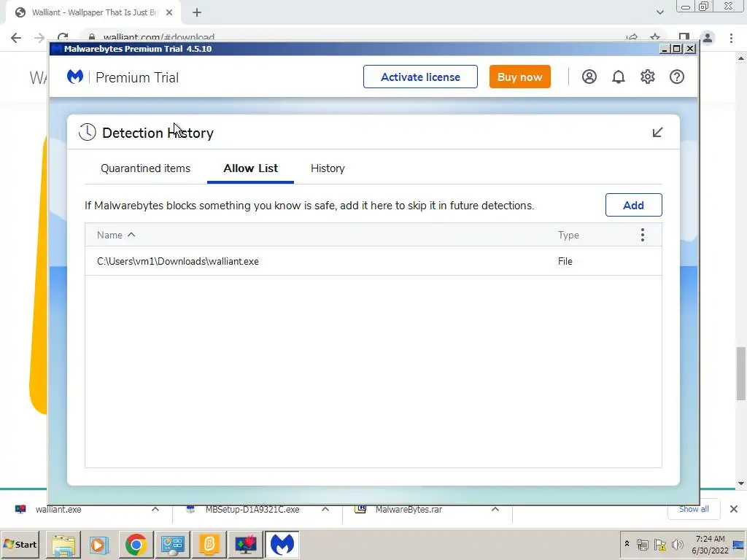Sort allow list by Name column
The width and height of the screenshot is (747, 560).
(x=116, y=235)
